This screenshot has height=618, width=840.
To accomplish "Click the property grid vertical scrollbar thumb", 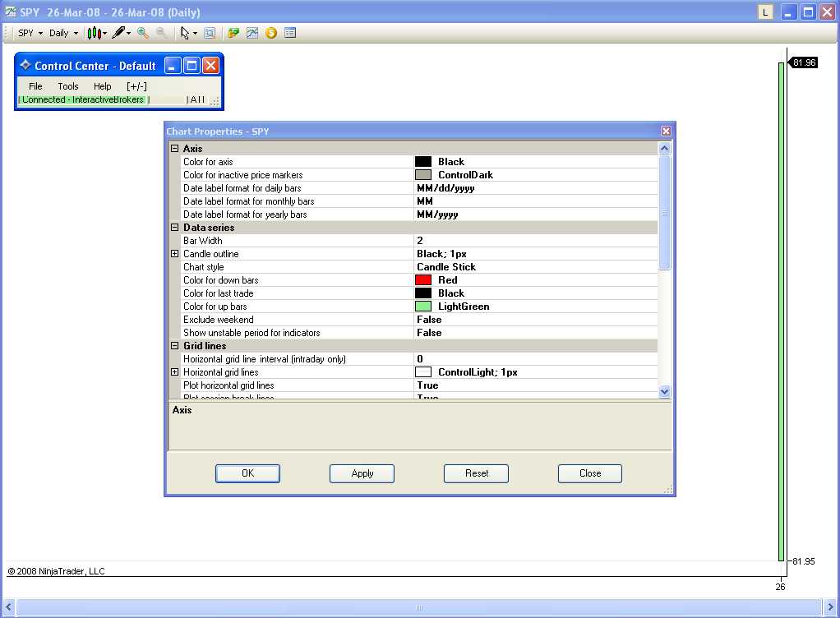I will 664,213.
